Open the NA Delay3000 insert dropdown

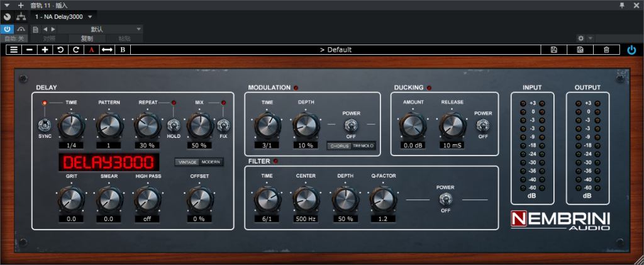[64, 17]
